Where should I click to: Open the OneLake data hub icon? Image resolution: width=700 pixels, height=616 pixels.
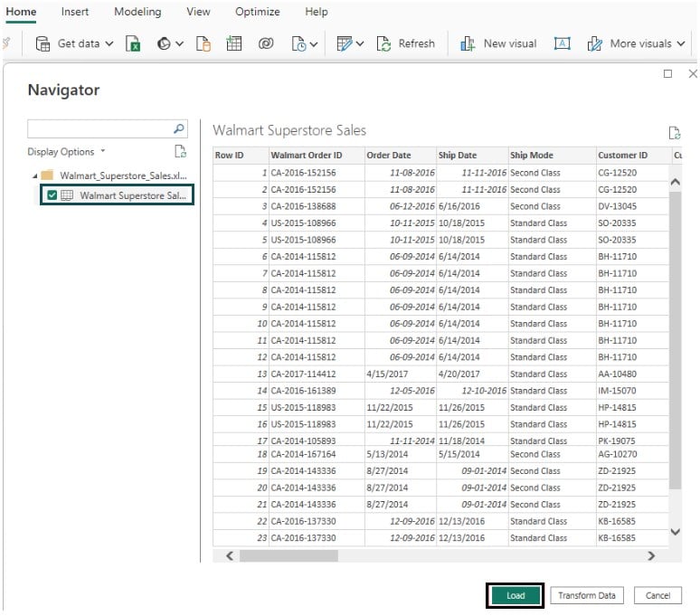pos(164,43)
